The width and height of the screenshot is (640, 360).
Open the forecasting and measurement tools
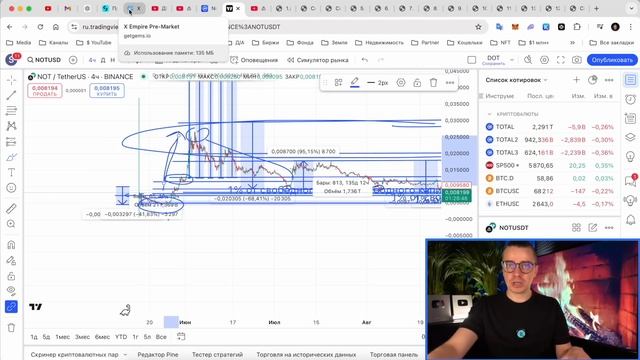11,142
